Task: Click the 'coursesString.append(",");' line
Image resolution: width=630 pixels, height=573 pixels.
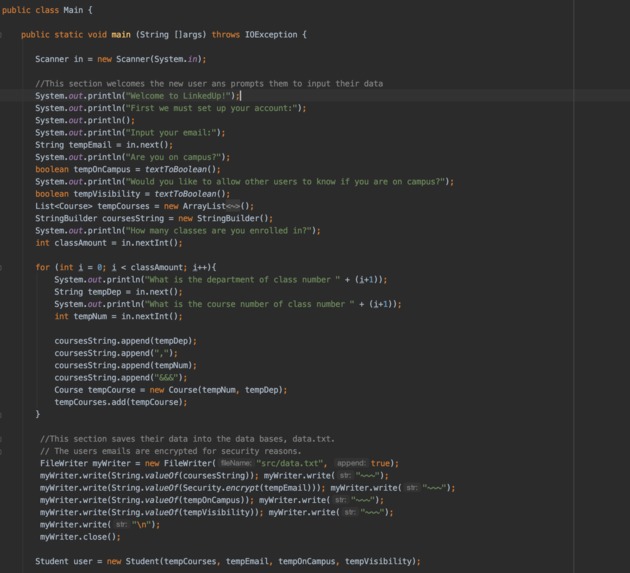Action: point(116,353)
